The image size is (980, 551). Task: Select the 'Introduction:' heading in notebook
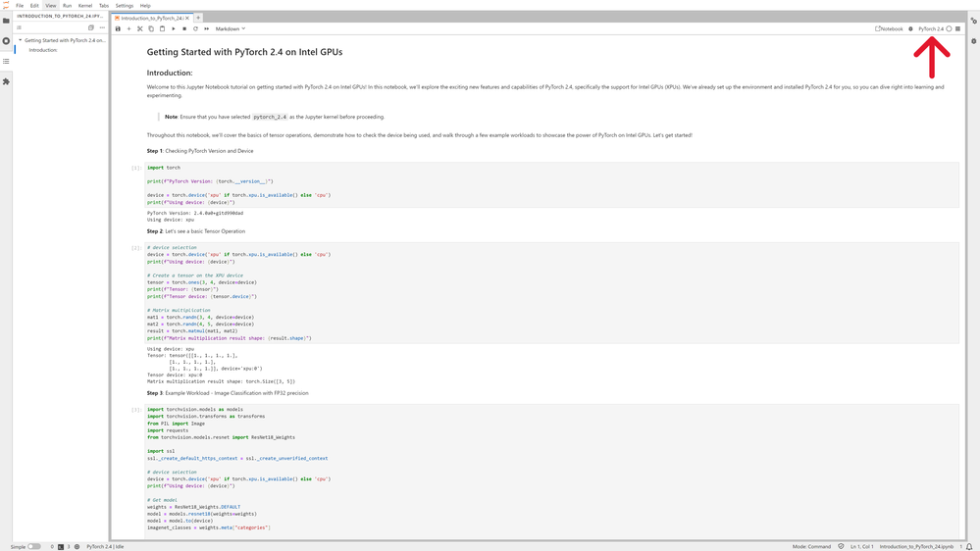170,73
